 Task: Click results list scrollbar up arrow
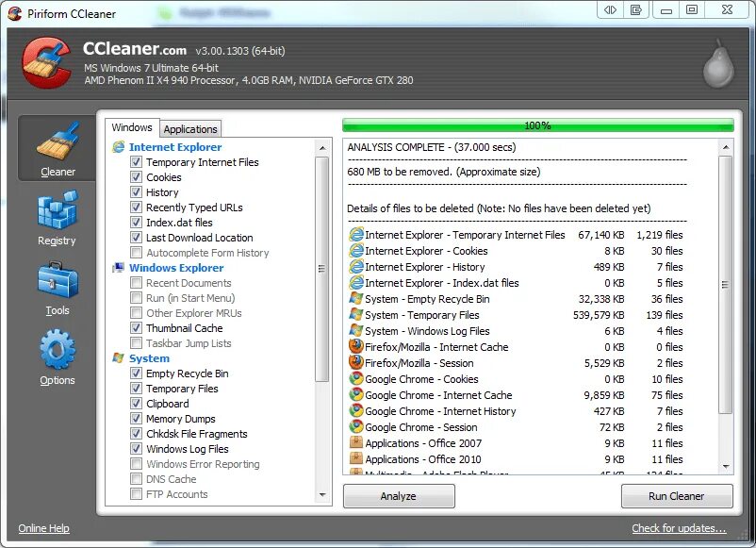[726, 147]
